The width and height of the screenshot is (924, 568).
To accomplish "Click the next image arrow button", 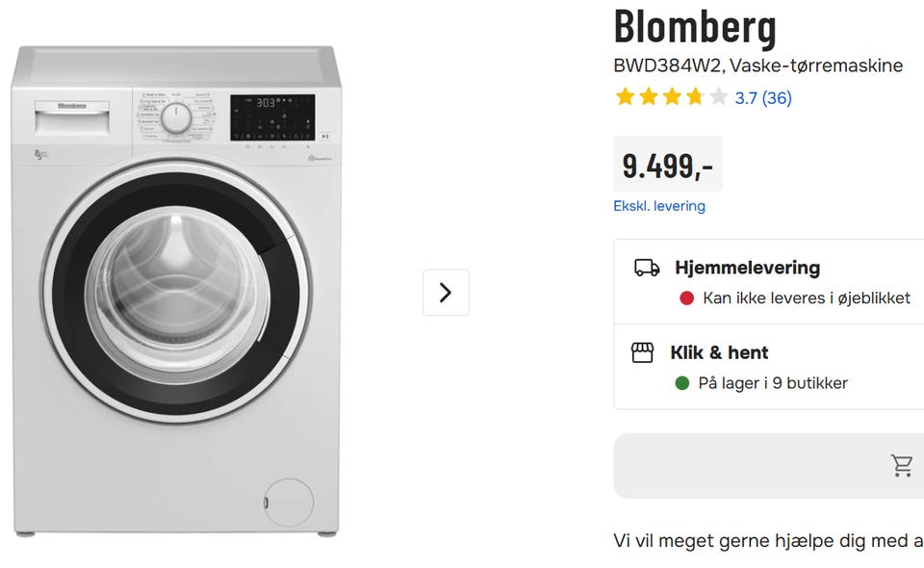I will click(446, 293).
